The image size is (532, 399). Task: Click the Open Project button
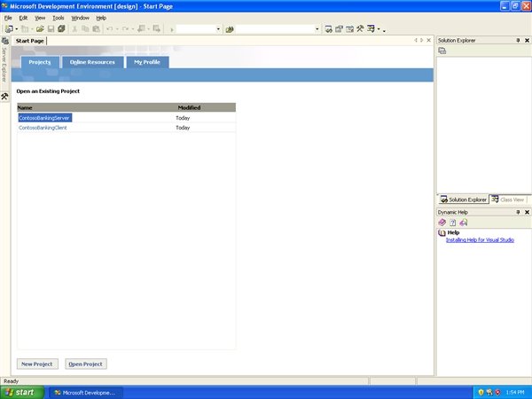pos(86,364)
